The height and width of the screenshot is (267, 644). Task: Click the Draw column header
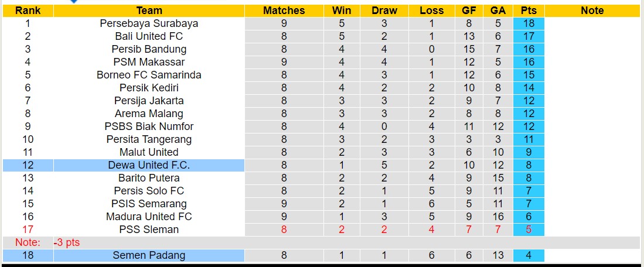pos(384,11)
